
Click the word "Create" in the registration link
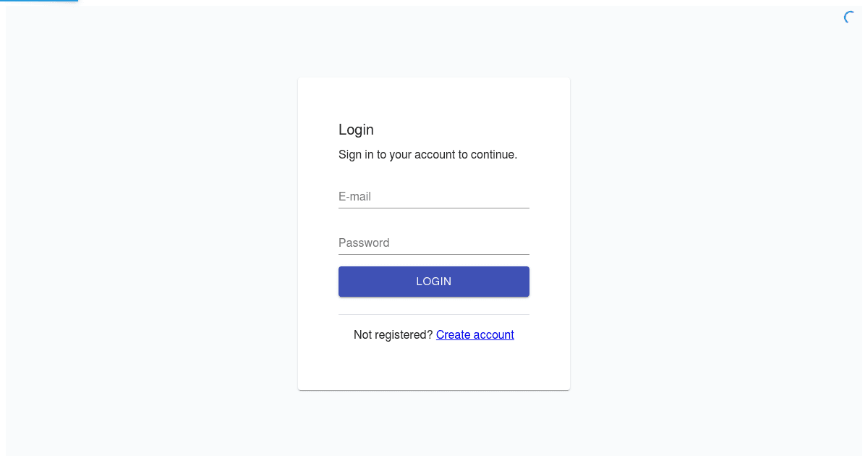click(x=453, y=334)
